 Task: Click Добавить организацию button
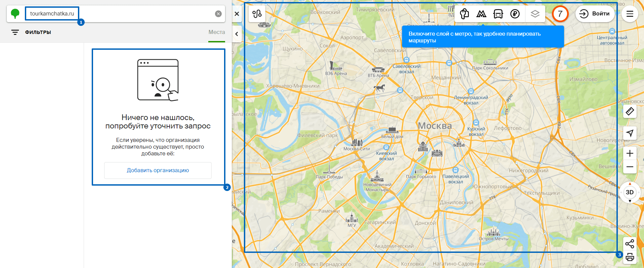pos(158,170)
